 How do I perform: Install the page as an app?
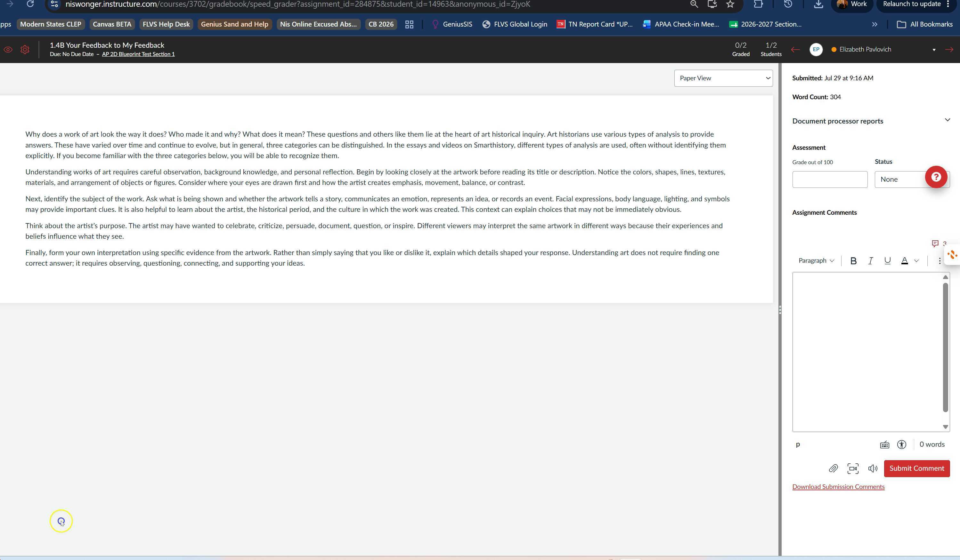click(712, 4)
